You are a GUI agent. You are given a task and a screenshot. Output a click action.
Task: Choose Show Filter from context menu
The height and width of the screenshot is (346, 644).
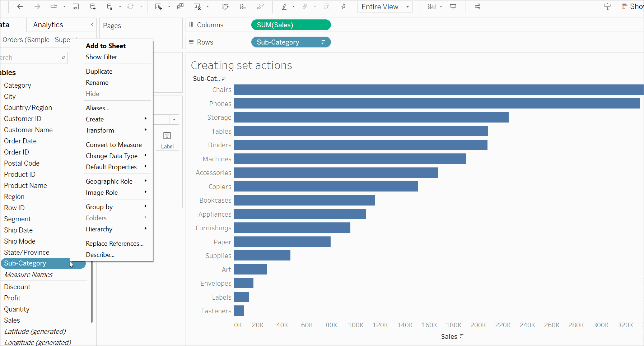pyautogui.click(x=102, y=57)
